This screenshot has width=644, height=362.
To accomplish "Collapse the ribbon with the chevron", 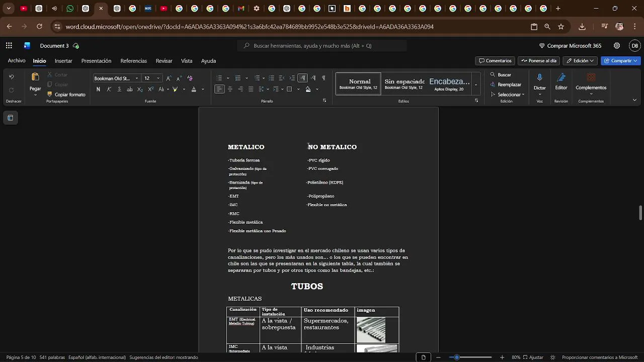I will [x=634, y=100].
